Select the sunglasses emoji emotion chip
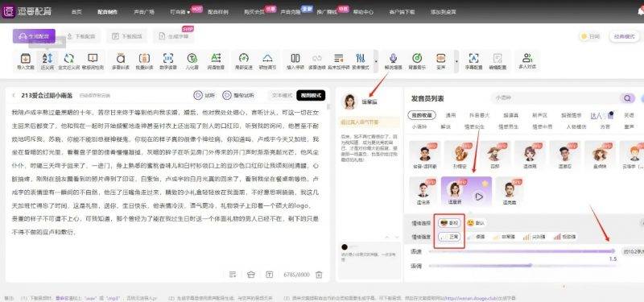644x302 pixels. tap(449, 223)
